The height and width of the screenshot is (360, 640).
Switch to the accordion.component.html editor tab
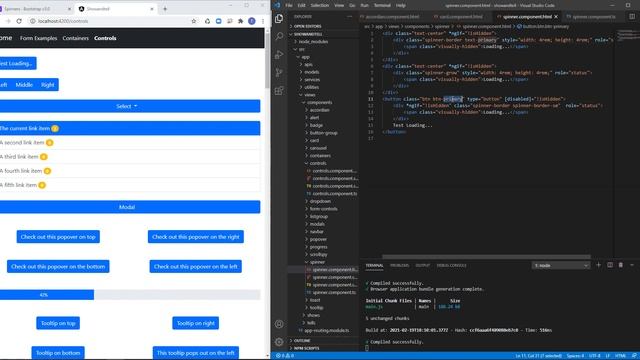pyautogui.click(x=392, y=17)
